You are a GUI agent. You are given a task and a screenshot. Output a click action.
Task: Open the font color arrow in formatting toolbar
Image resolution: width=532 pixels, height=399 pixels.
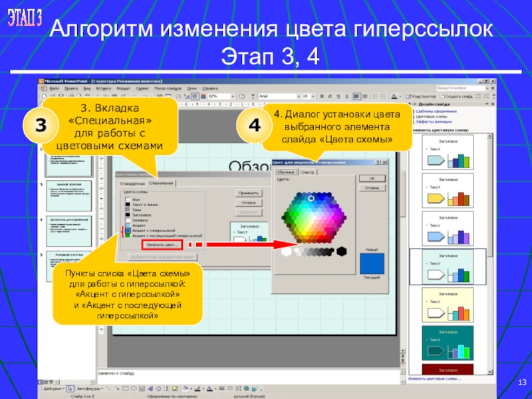point(400,96)
